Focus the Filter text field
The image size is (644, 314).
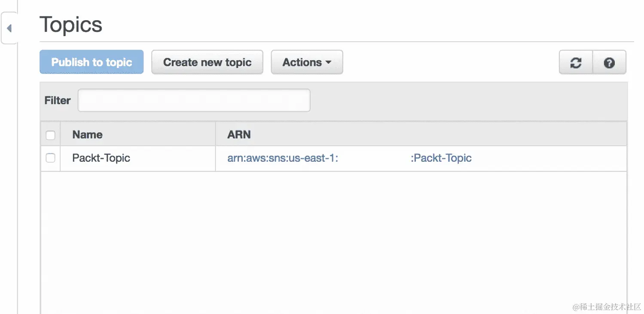(194, 100)
